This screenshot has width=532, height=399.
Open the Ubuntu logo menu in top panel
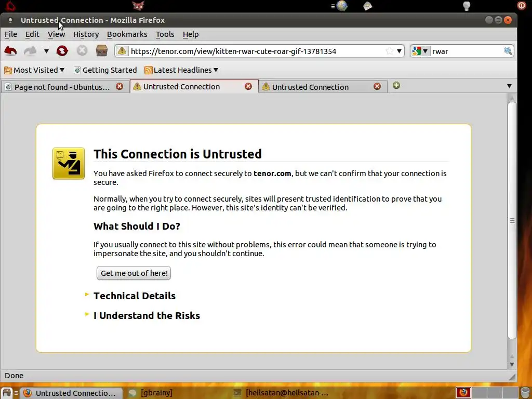point(10,6)
